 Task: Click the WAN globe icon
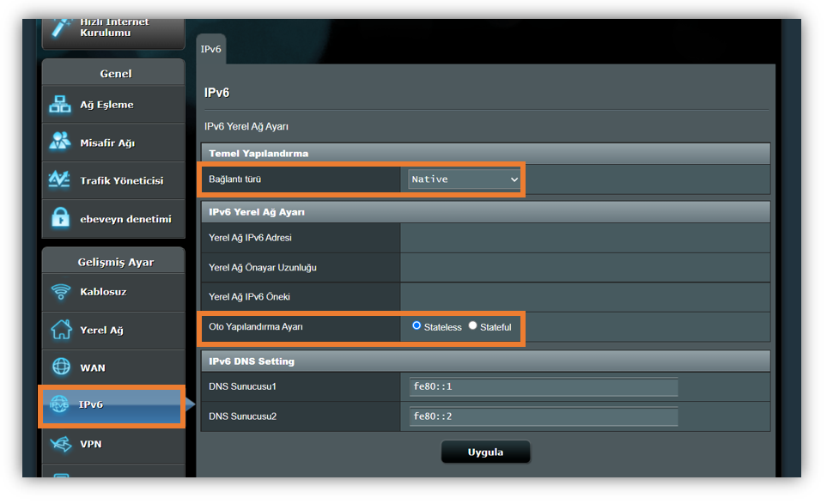tap(60, 367)
